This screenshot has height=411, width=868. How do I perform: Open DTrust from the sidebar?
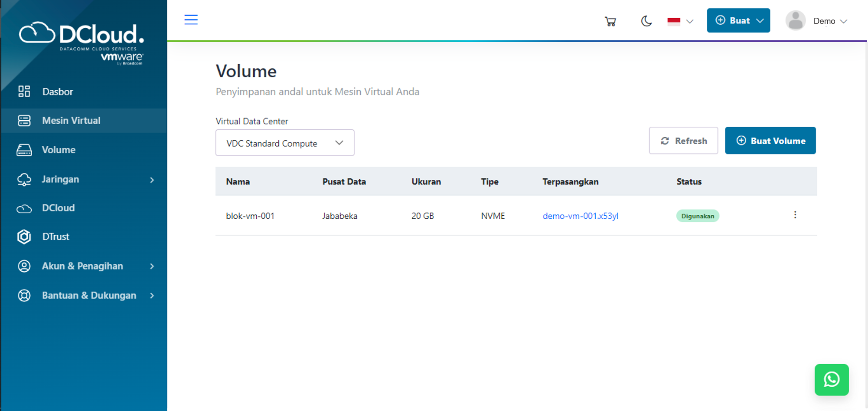click(x=55, y=237)
